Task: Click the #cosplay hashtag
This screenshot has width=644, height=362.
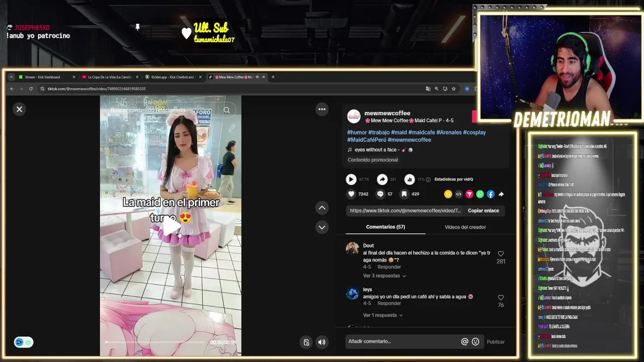Action: point(474,132)
